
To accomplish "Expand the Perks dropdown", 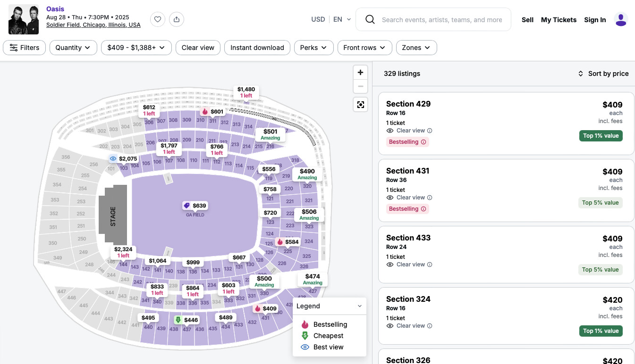I will point(314,48).
